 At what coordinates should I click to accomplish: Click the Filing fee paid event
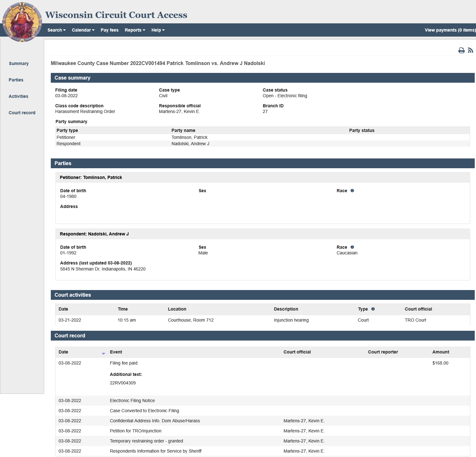point(123,363)
